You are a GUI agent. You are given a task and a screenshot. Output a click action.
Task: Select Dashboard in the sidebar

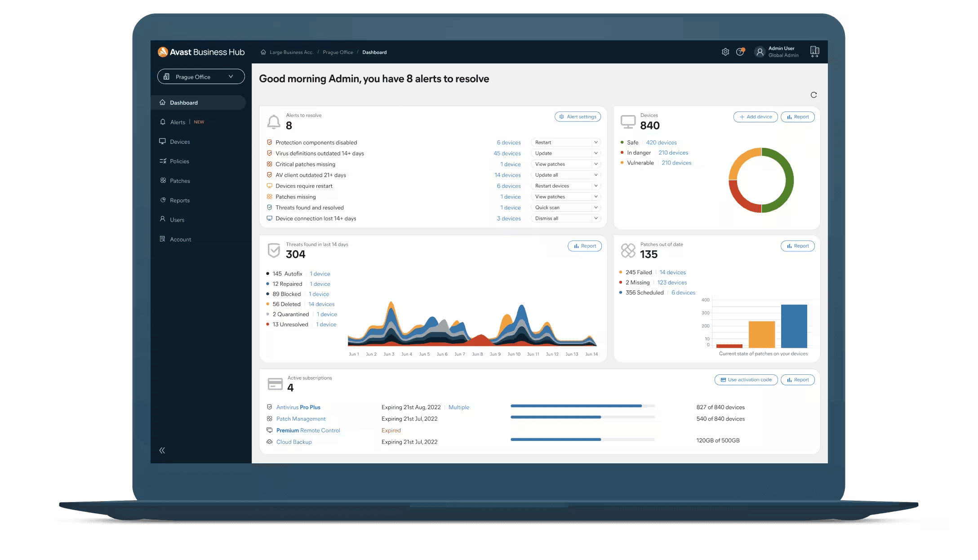tap(198, 102)
